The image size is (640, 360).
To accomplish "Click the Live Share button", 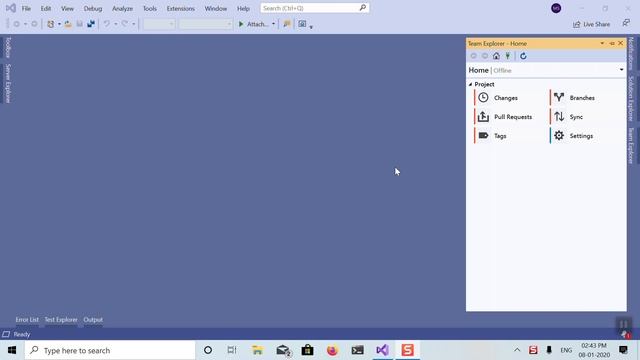I will click(591, 24).
